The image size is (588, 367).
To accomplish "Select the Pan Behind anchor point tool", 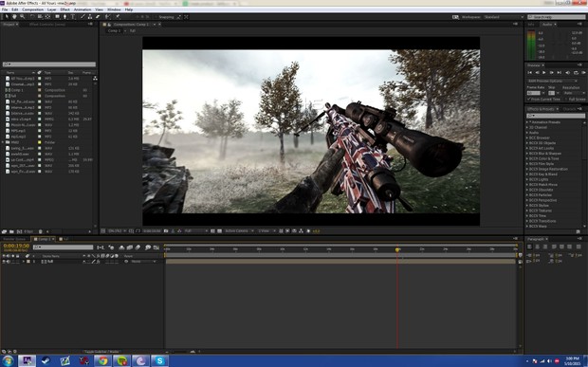I will coord(47,16).
